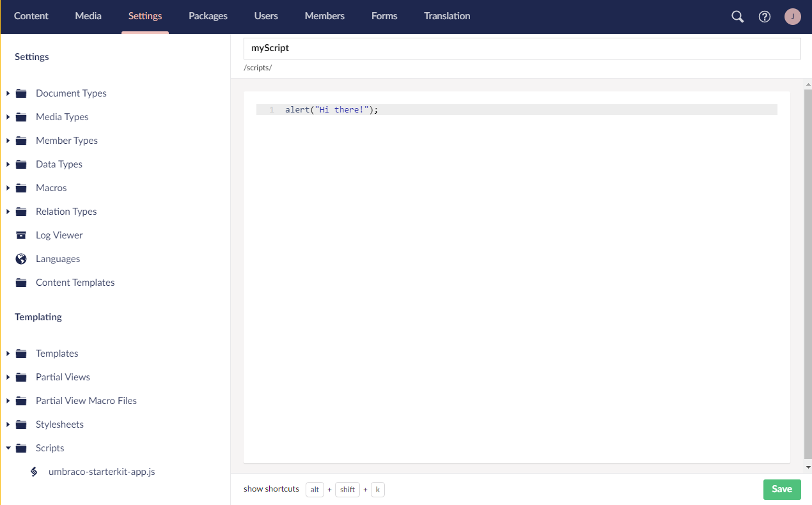The height and width of the screenshot is (505, 812).
Task: Click the k shortcut key badge
Action: pyautogui.click(x=377, y=490)
